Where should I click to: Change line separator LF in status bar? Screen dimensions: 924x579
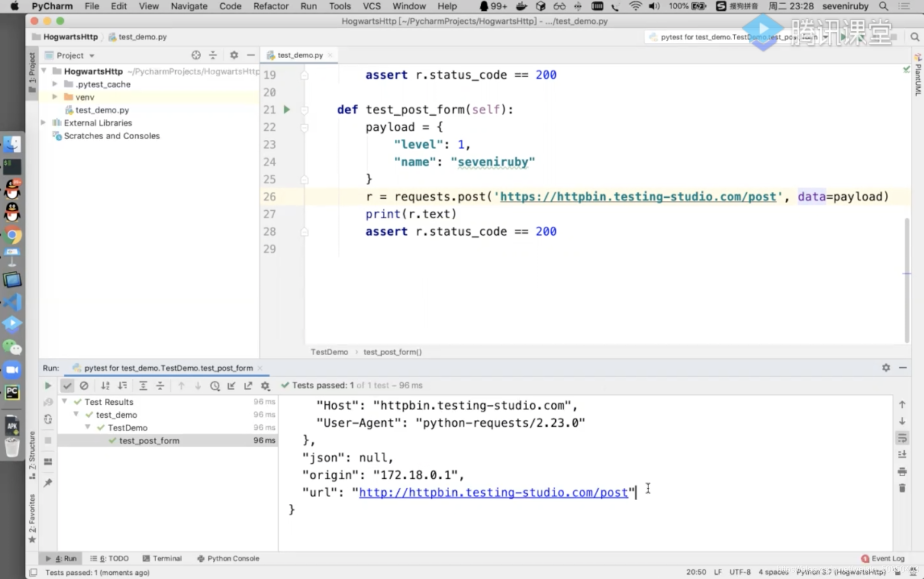(x=718, y=572)
